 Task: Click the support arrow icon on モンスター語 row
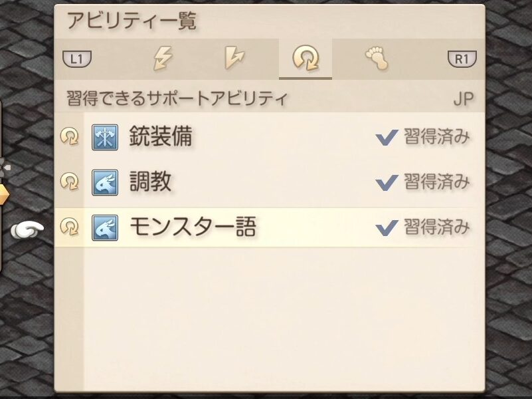tap(69, 227)
